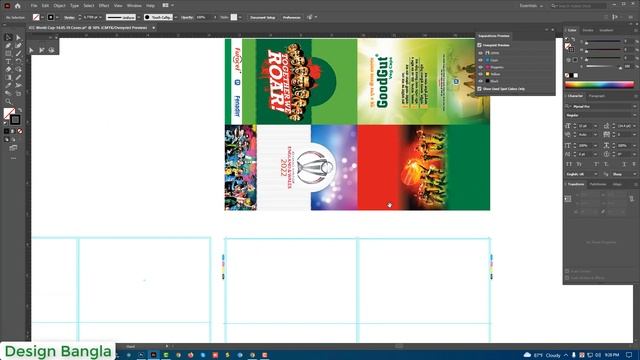Select the Selection tool in toolbar

tap(8, 38)
